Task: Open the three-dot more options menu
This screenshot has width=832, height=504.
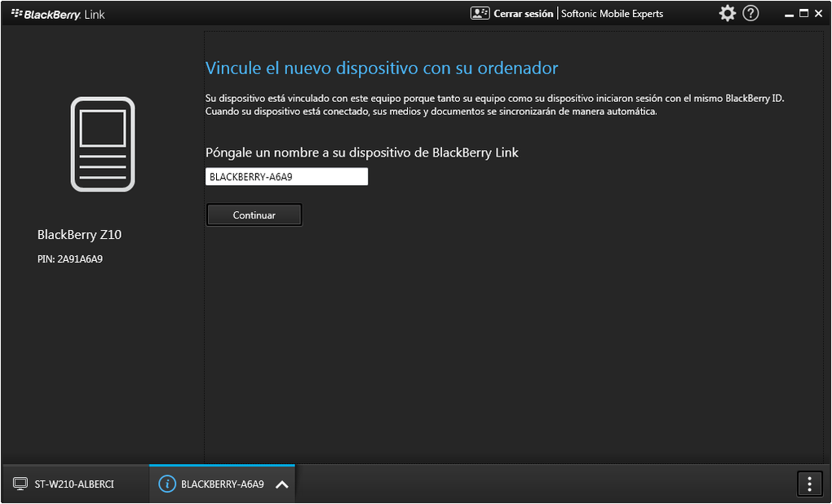Action: tap(810, 484)
